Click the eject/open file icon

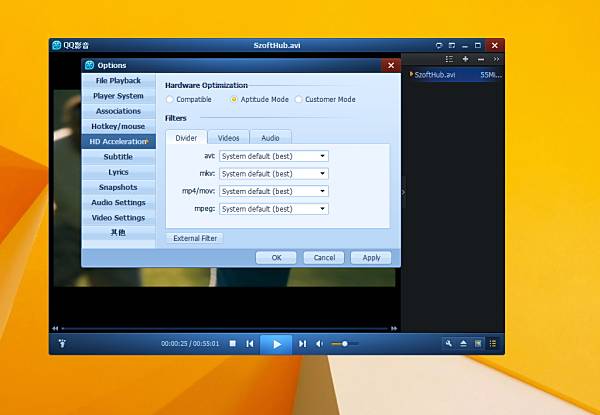point(463,343)
